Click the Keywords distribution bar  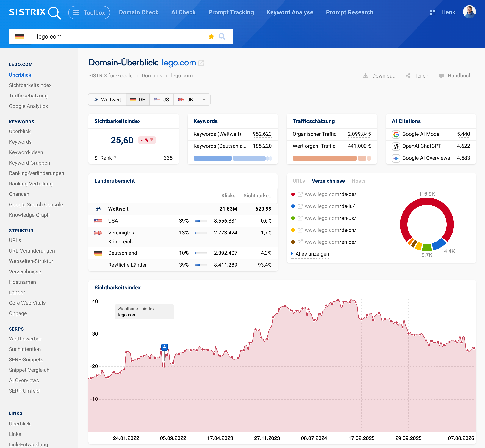232,159
